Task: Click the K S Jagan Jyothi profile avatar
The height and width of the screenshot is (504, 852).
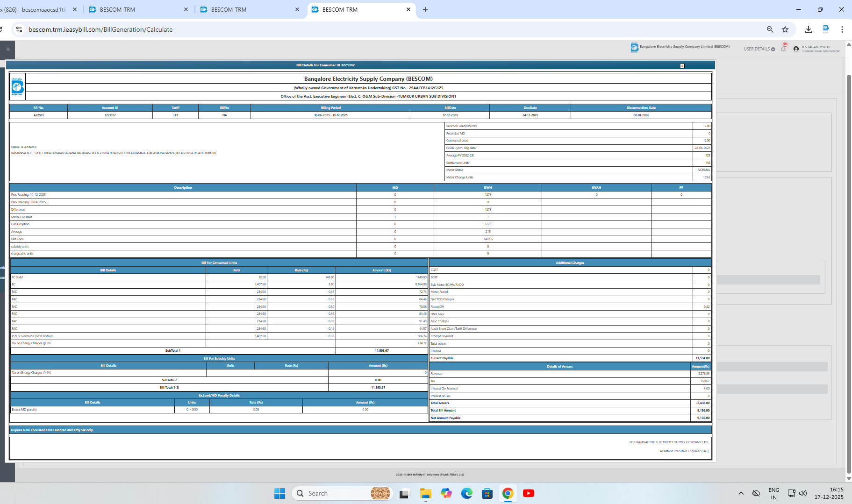Action: click(x=796, y=49)
